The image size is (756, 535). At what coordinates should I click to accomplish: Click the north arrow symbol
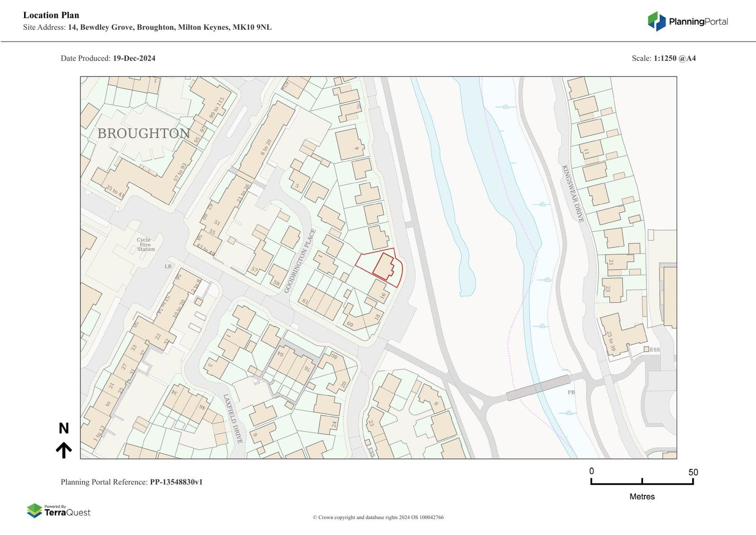[64, 450]
